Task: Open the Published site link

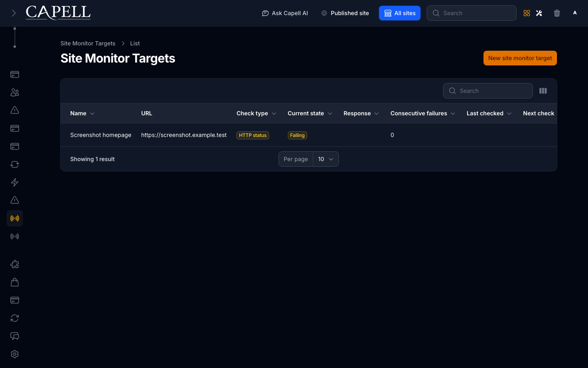Action: (345, 13)
